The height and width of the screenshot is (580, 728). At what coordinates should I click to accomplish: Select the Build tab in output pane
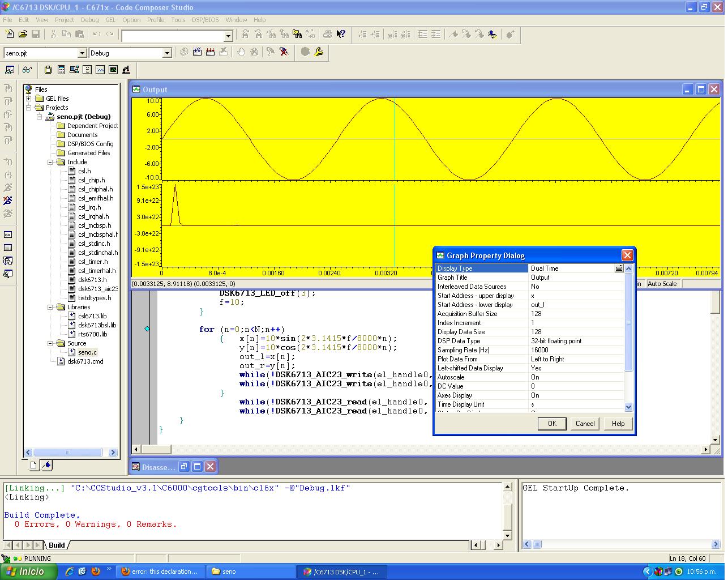click(57, 545)
